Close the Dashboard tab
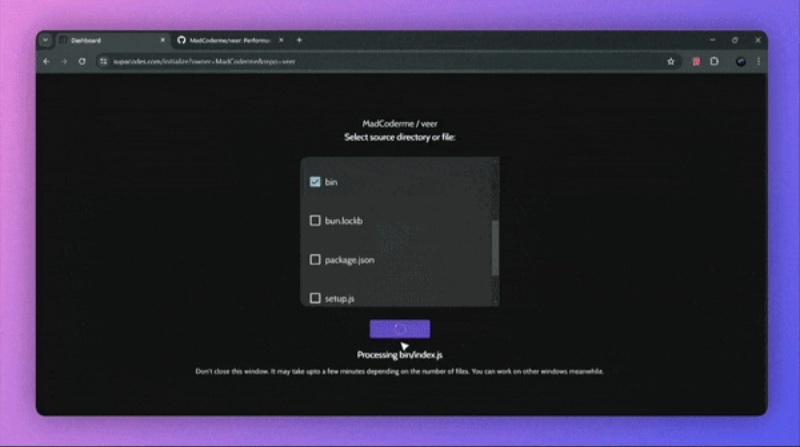Viewport: 800px width, 447px height. [x=163, y=40]
